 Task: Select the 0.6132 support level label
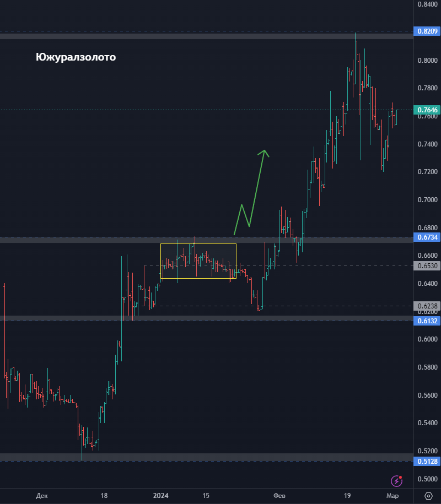427,321
